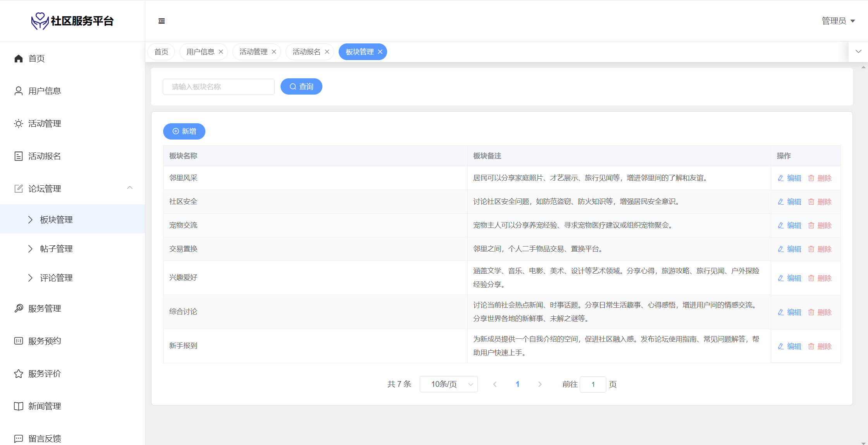Click the next page arrow in pagination
The height and width of the screenshot is (445, 868).
coord(540,385)
